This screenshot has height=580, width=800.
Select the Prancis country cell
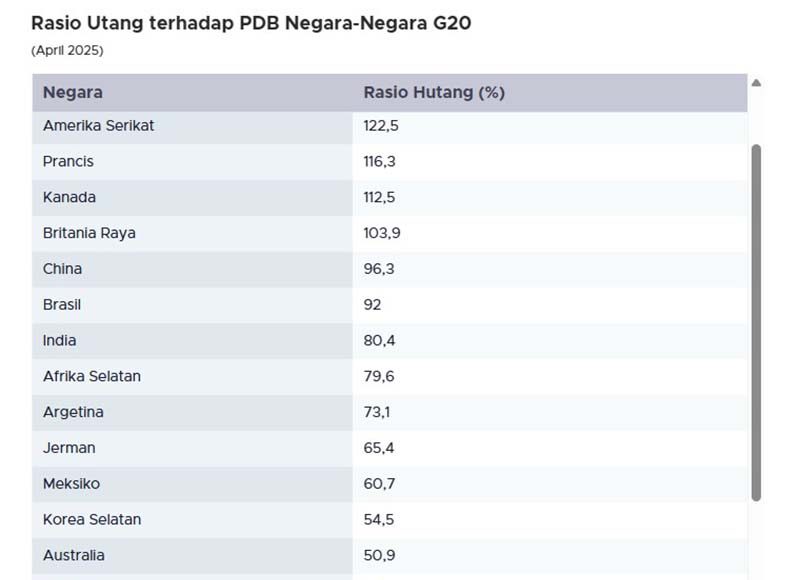pyautogui.click(x=69, y=161)
